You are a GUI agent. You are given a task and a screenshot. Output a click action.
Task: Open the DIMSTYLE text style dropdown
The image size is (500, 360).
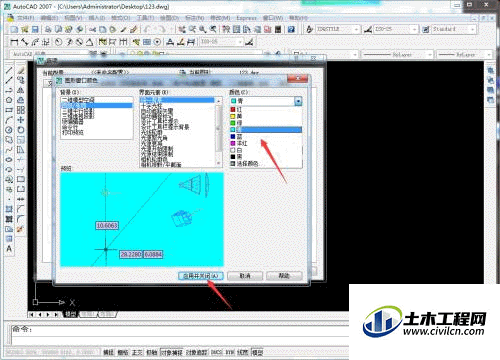pyautogui.click(x=357, y=30)
